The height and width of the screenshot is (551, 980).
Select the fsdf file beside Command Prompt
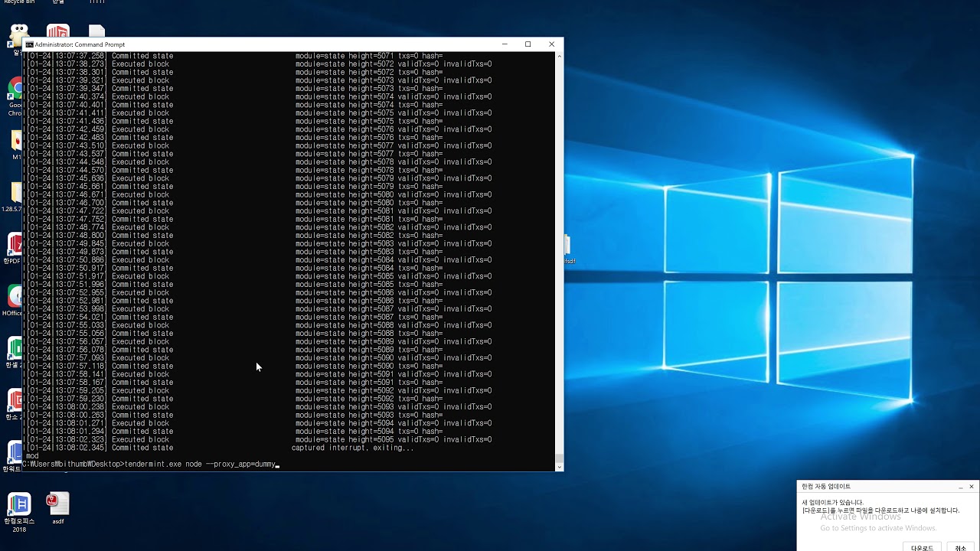569,249
